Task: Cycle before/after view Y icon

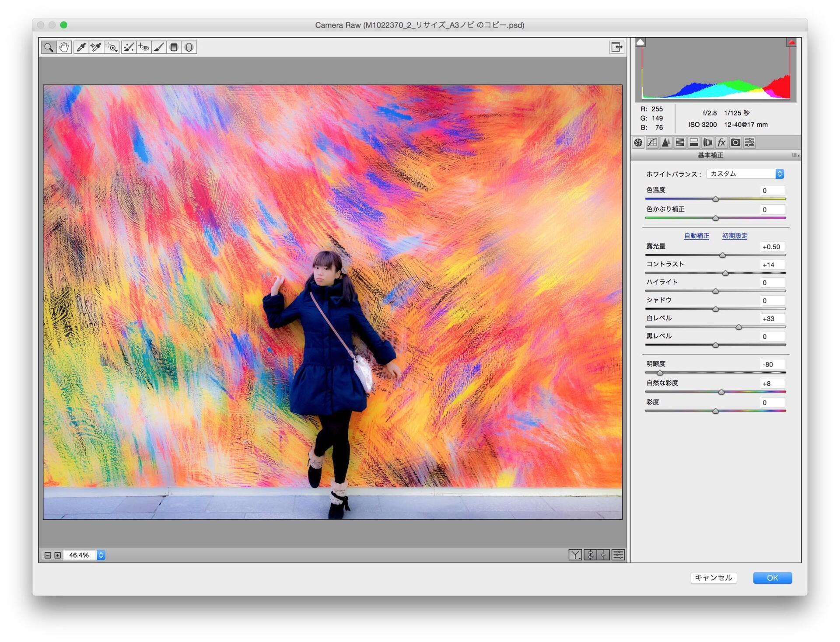Action: tap(575, 555)
